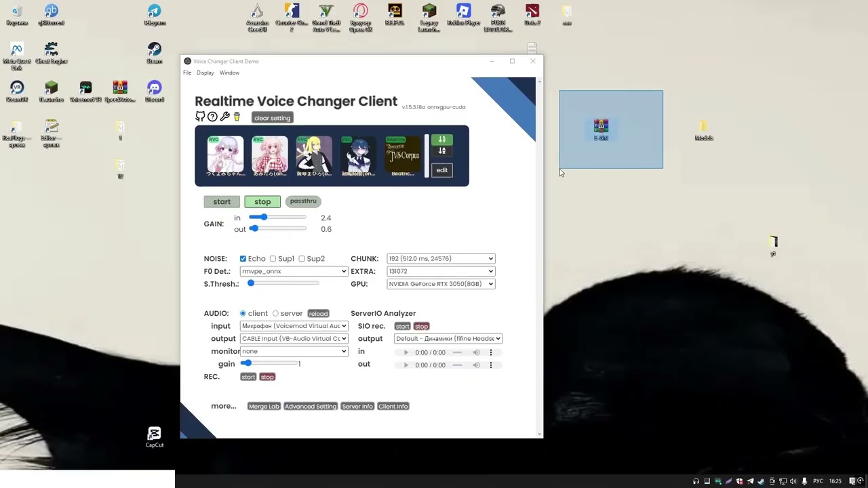This screenshot has width=868, height=488.
Task: Open ServerIO Analyzer output dropdown
Action: point(448,339)
